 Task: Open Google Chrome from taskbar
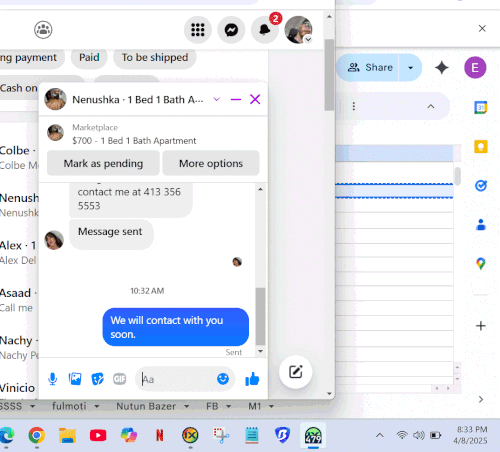[37, 435]
